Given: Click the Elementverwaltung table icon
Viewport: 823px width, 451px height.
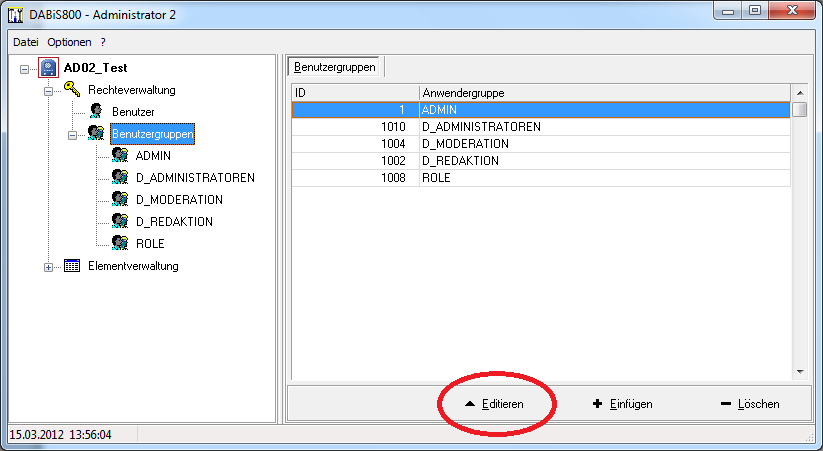Looking at the screenshot, I should (x=72, y=266).
